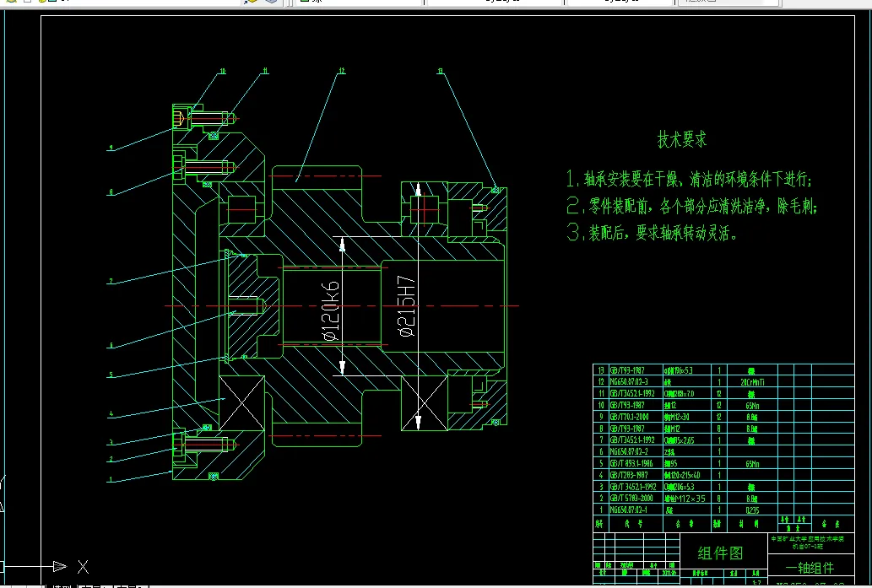Click the UCS X axis label
Screen dimensions: 872x588
coord(83,567)
